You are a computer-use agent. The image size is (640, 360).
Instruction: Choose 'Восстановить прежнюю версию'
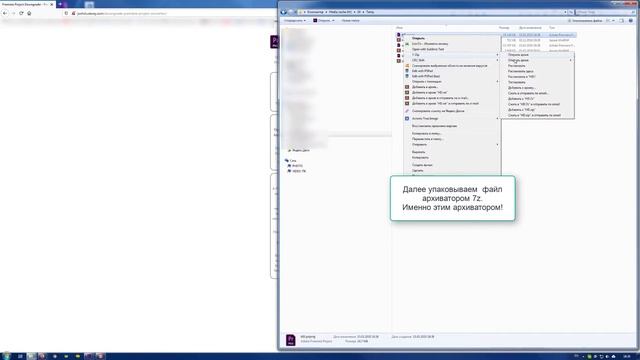pos(434,126)
